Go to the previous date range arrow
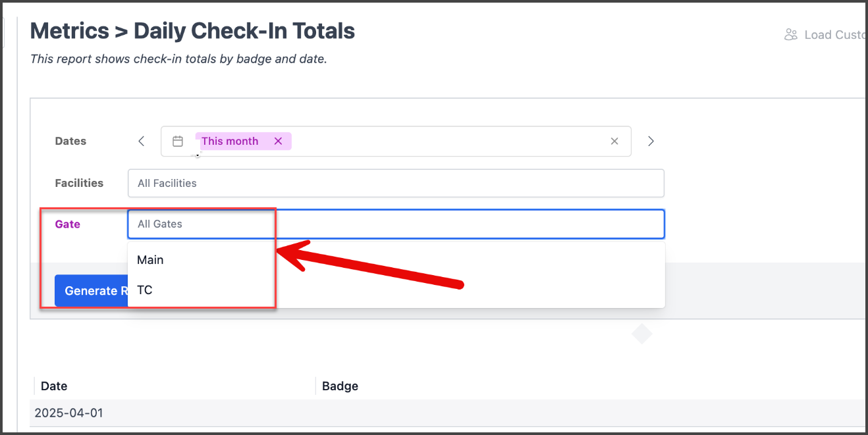Image resolution: width=868 pixels, height=435 pixels. click(142, 141)
